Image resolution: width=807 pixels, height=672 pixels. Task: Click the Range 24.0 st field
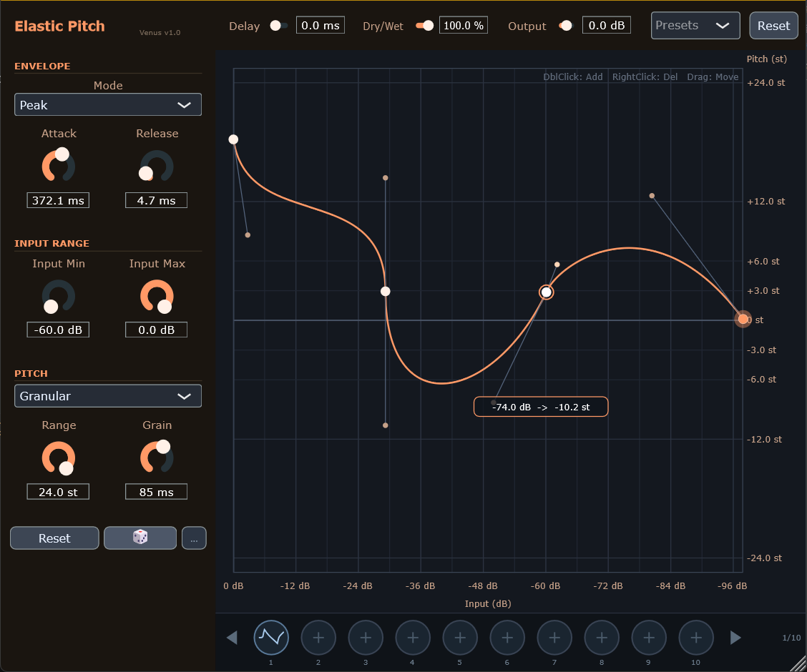click(x=58, y=492)
